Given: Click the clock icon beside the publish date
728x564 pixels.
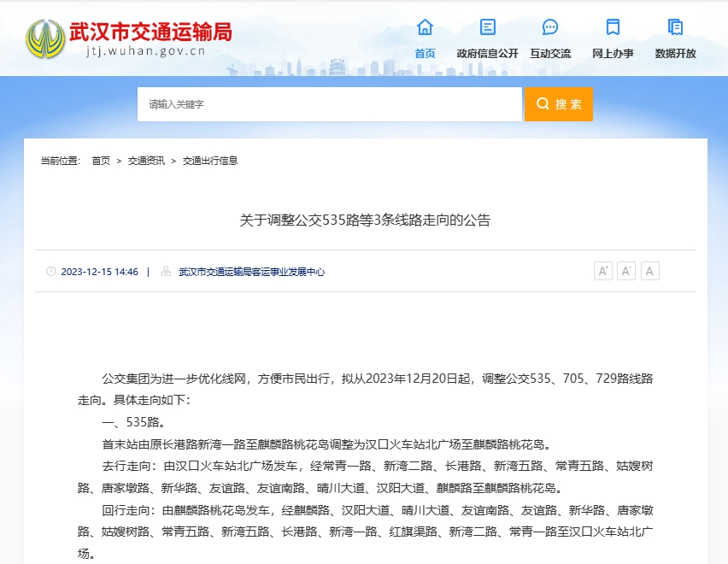Looking at the screenshot, I should pos(50,271).
